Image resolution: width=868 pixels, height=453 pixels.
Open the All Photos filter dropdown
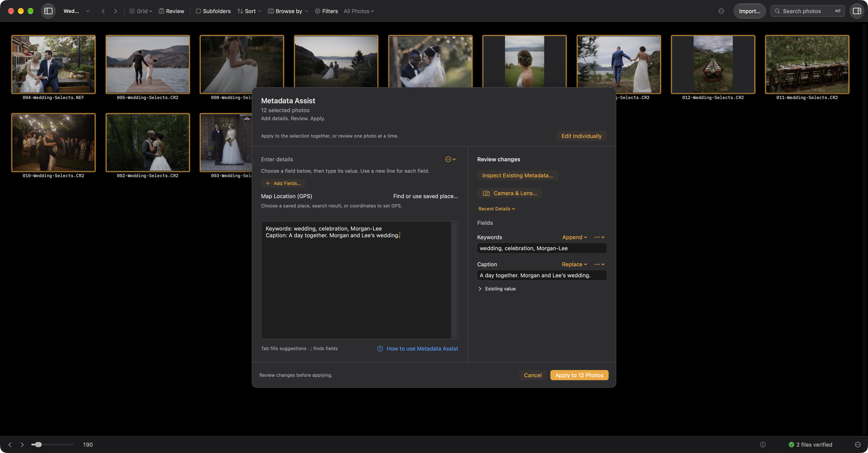pyautogui.click(x=359, y=11)
